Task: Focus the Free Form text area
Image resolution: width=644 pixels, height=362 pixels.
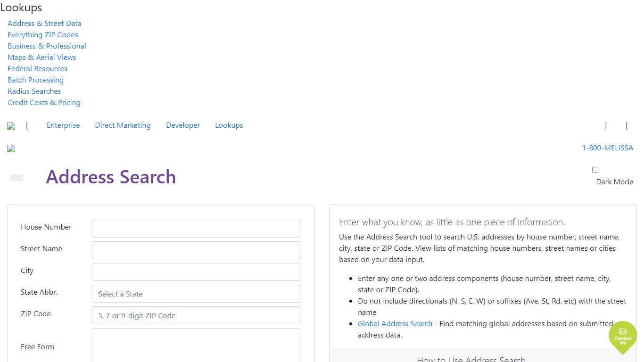Action: click(197, 346)
